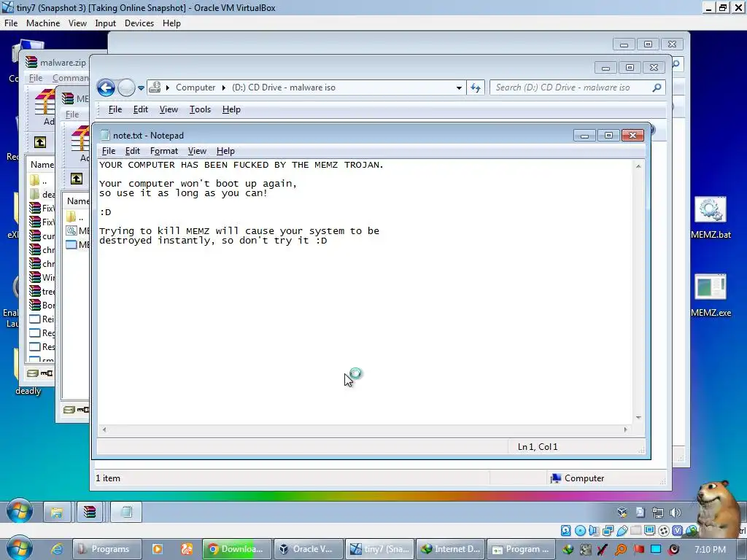
Task: Click the Notepad title bar document icon
Action: click(x=105, y=135)
